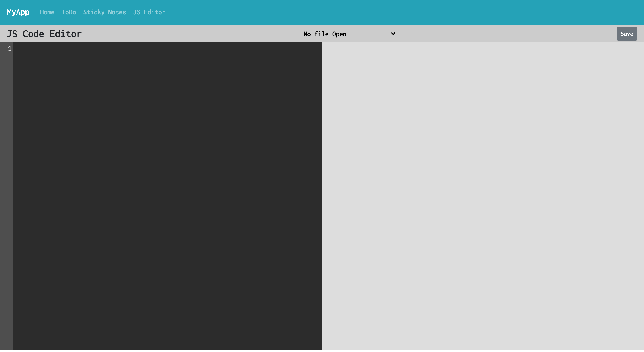Click toolbar space between heading and file dropdown
The width and height of the screenshot is (644, 352).
click(191, 34)
